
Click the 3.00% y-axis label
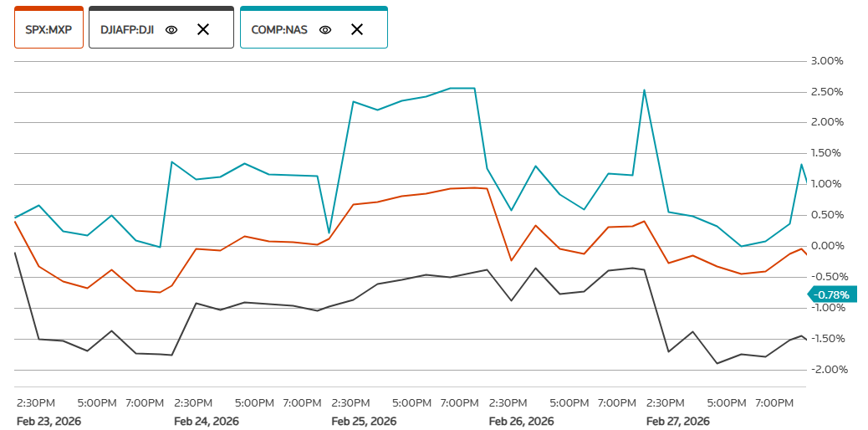[x=827, y=61]
